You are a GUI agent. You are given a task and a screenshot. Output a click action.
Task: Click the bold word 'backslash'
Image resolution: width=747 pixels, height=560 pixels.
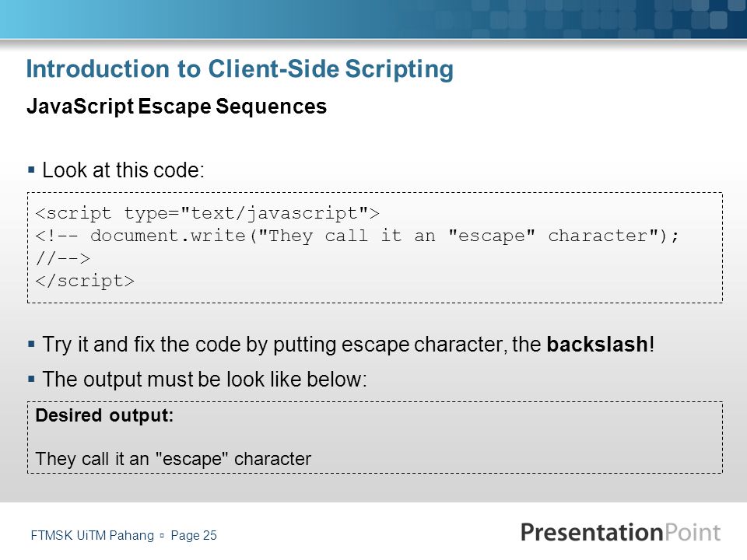point(597,345)
